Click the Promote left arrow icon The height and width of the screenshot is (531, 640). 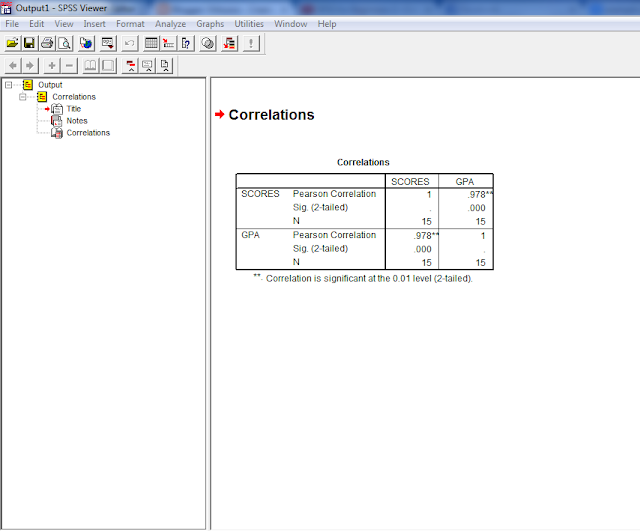click(13, 65)
